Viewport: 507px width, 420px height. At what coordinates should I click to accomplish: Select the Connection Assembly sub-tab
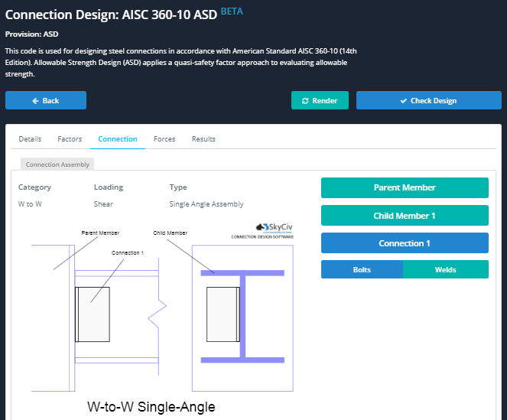click(x=57, y=164)
